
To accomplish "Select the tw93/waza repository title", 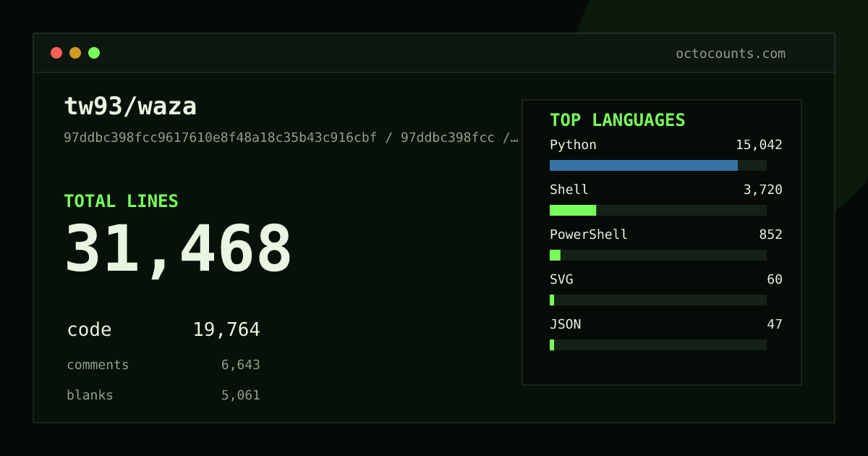I will 130,106.
